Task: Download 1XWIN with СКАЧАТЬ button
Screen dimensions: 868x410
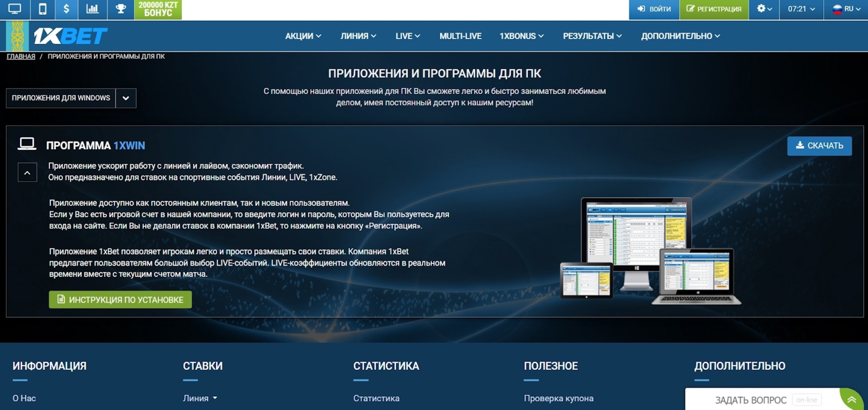Action: pyautogui.click(x=819, y=146)
